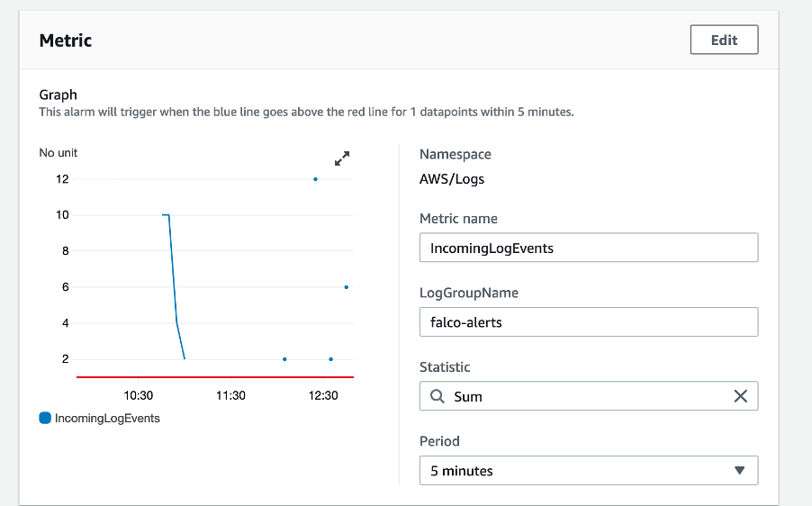Image resolution: width=812 pixels, height=506 pixels.
Task: Click the Statistic search magnifier icon
Action: click(x=438, y=396)
